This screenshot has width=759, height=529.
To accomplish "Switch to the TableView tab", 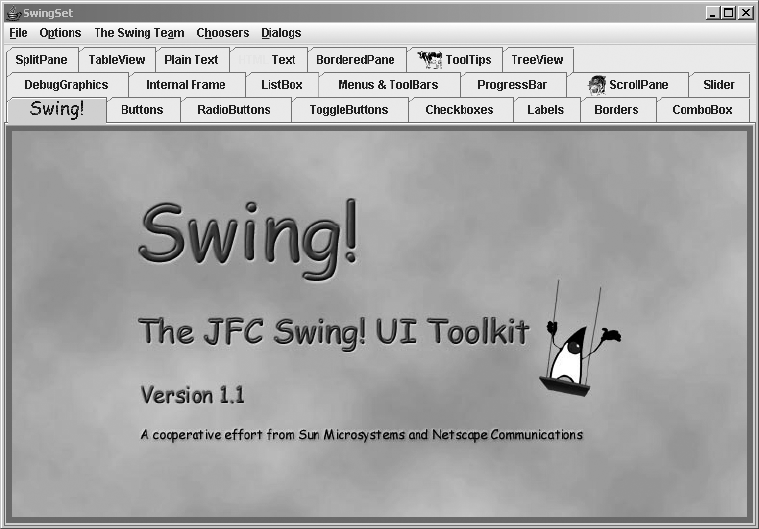I will coord(117,60).
